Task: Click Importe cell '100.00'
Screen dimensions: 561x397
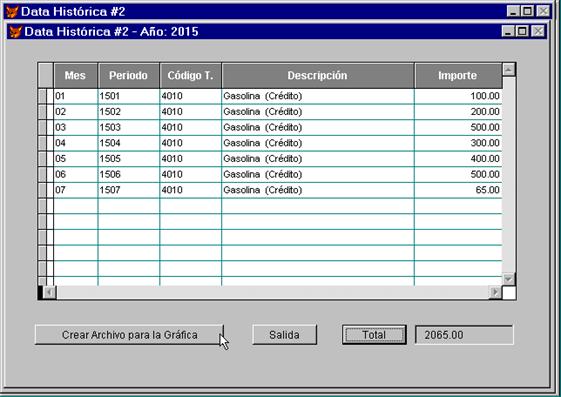Action: coord(458,96)
